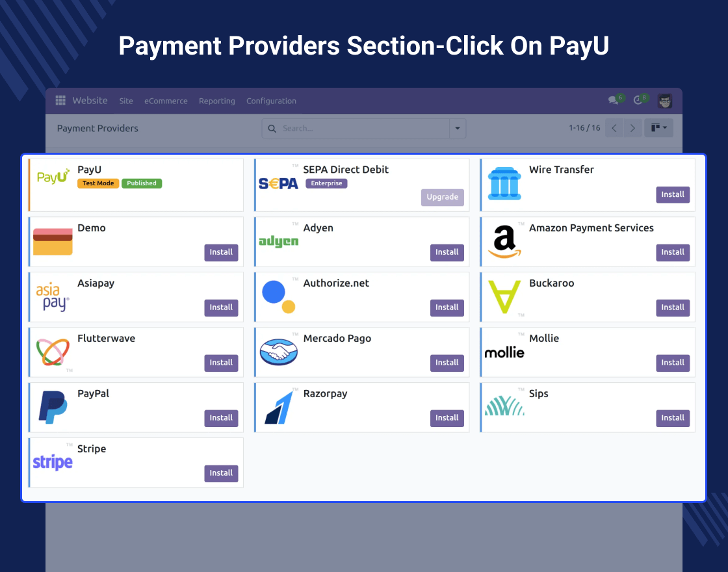
Task: Install the Sips provider
Action: [673, 418]
